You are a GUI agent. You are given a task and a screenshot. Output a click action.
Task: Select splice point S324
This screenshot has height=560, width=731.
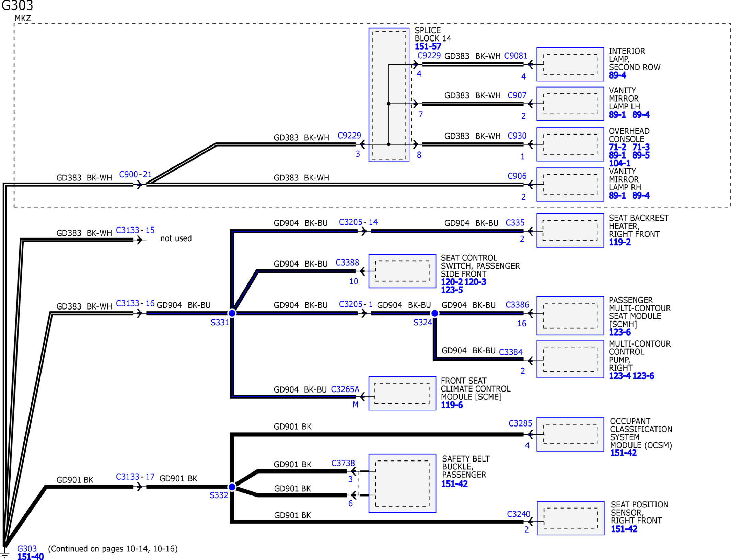(434, 313)
